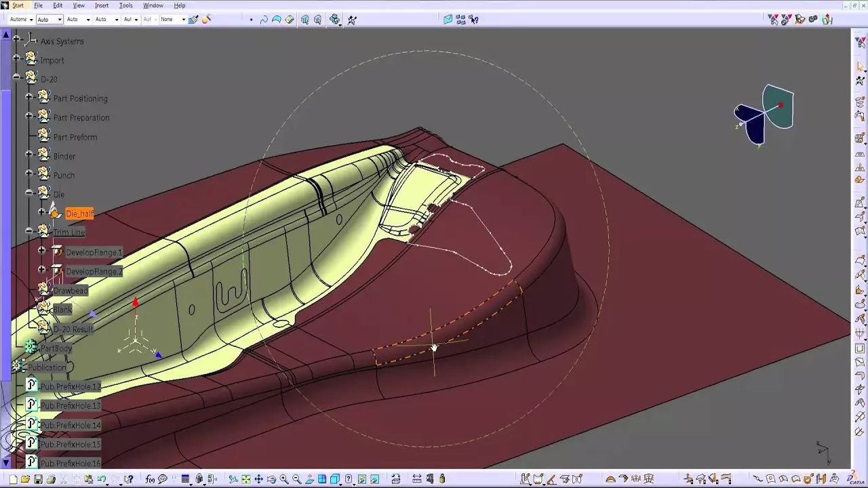This screenshot has width=868, height=488.
Task: Click the Save floppy disk icon
Action: [x=38, y=479]
